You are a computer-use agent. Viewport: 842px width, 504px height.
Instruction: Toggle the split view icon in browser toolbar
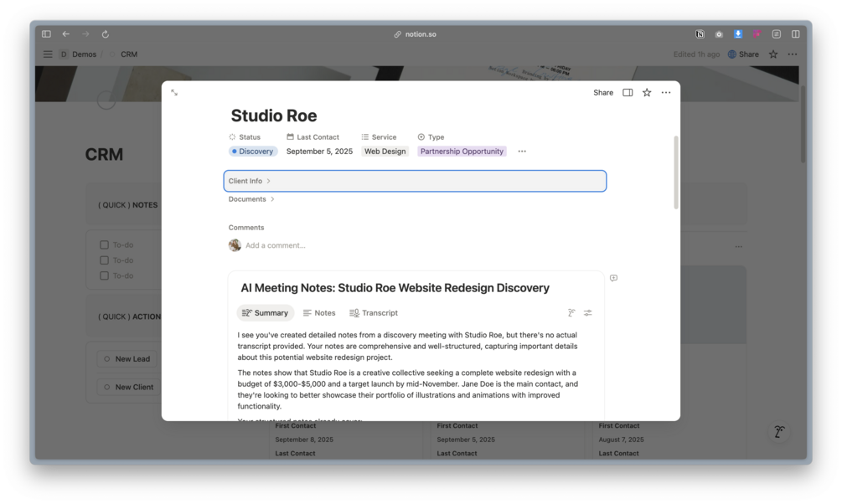click(795, 33)
